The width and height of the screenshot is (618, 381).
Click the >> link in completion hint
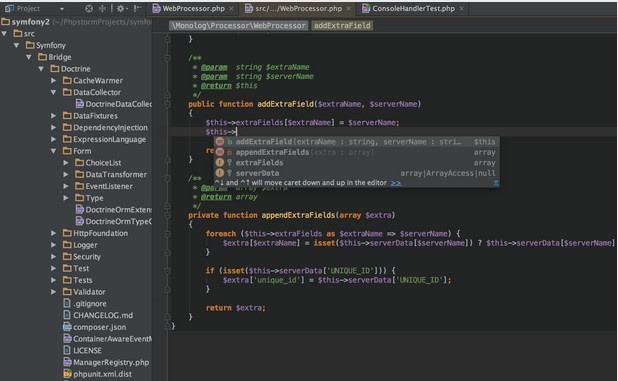pyautogui.click(x=396, y=183)
